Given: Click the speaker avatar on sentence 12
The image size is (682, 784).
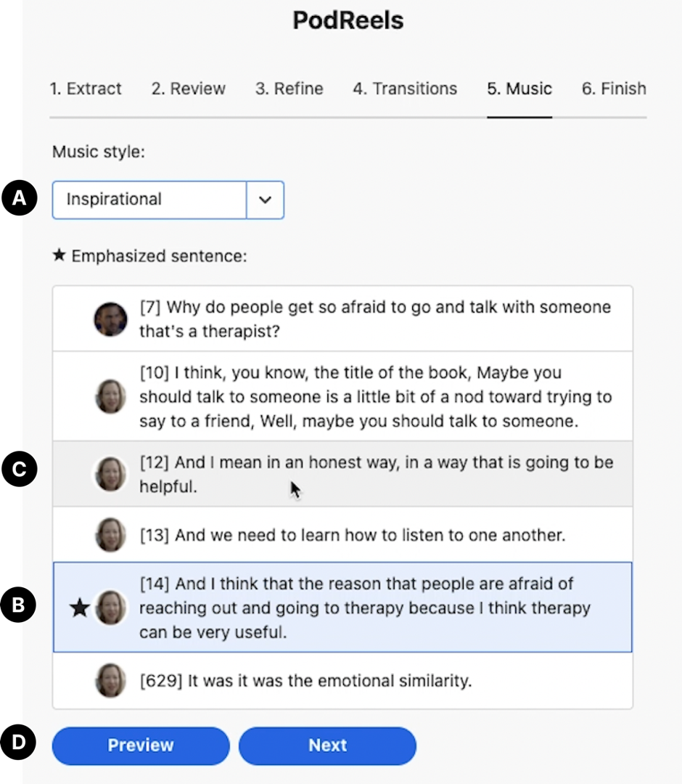Looking at the screenshot, I should click(x=111, y=474).
